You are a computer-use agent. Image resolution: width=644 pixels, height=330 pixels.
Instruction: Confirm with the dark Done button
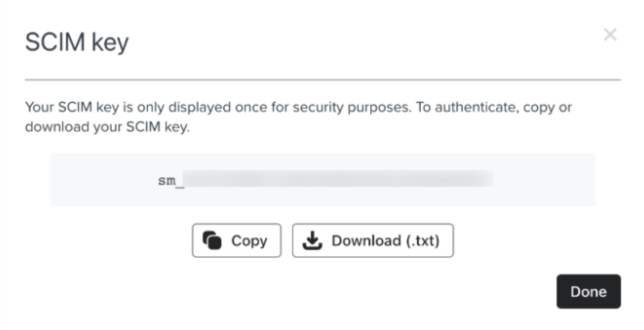click(588, 291)
